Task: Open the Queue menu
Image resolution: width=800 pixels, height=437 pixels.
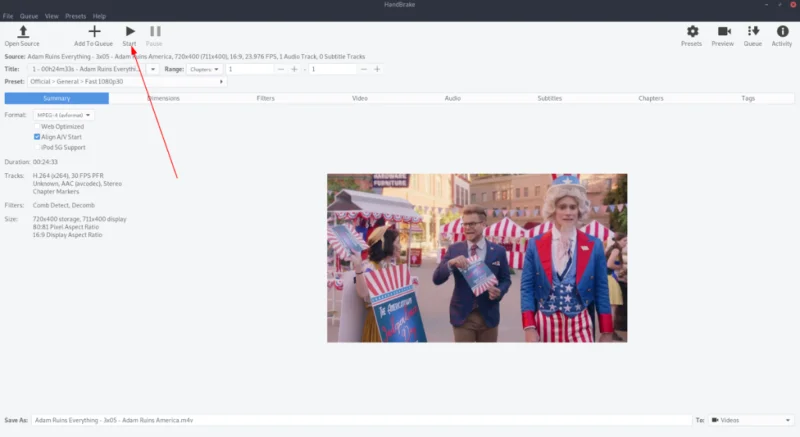Action: 29,16
